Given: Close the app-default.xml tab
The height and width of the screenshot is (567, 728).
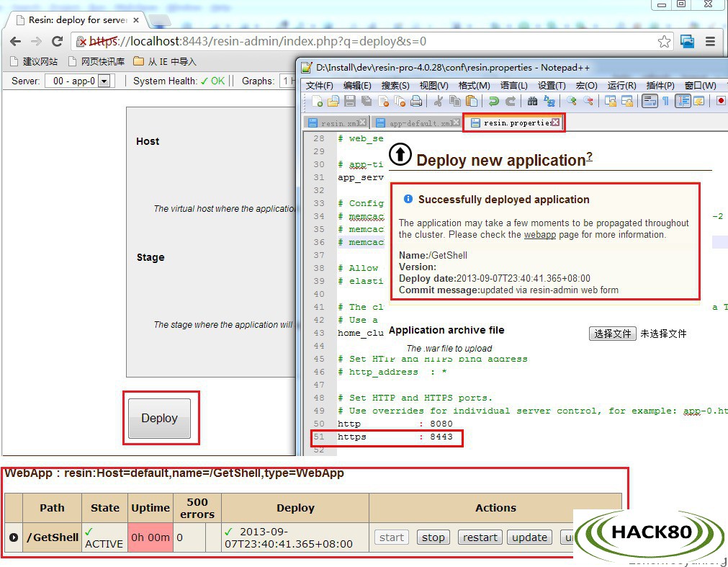Looking at the screenshot, I should point(456,122).
